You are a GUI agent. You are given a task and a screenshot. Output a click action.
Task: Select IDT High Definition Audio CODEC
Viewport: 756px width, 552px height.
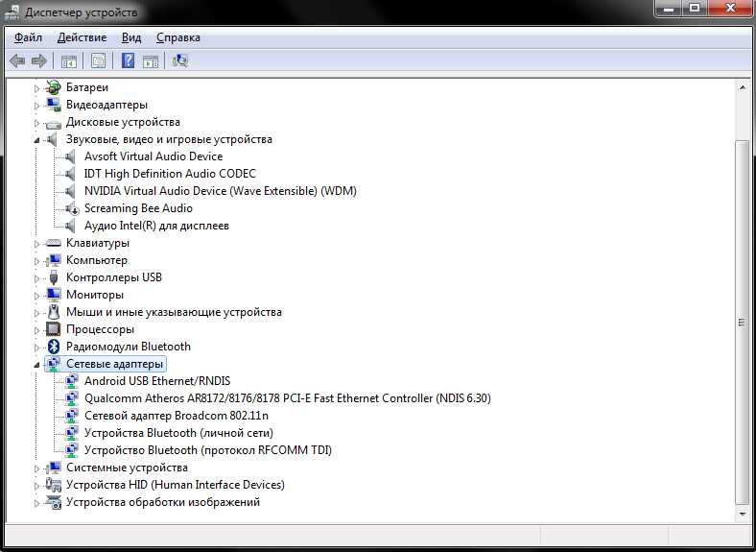[170, 174]
